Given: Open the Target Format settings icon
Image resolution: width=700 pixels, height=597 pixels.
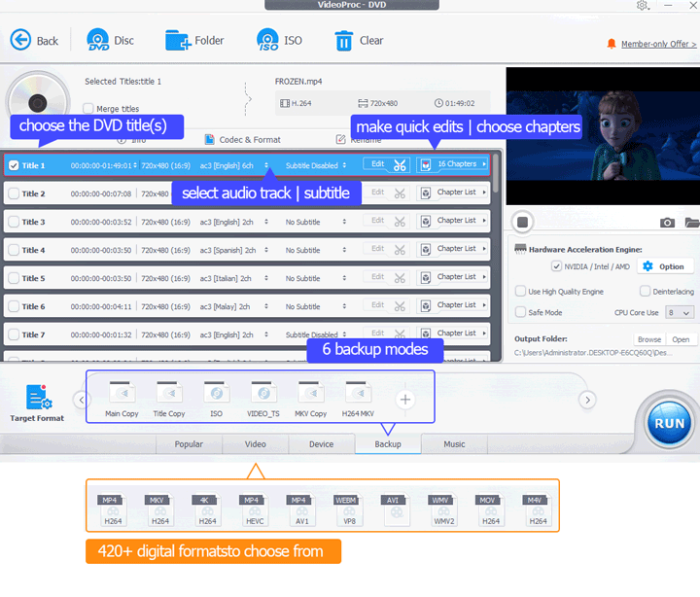Looking at the screenshot, I should point(39,397).
